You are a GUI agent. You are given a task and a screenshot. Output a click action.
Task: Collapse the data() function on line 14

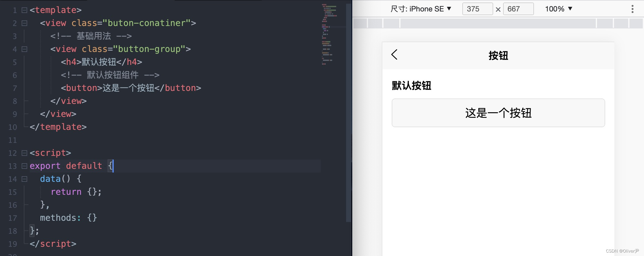coord(24,179)
